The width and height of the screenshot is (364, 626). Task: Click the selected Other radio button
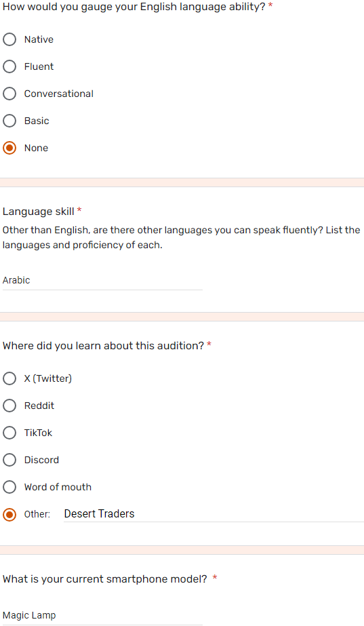click(x=9, y=514)
